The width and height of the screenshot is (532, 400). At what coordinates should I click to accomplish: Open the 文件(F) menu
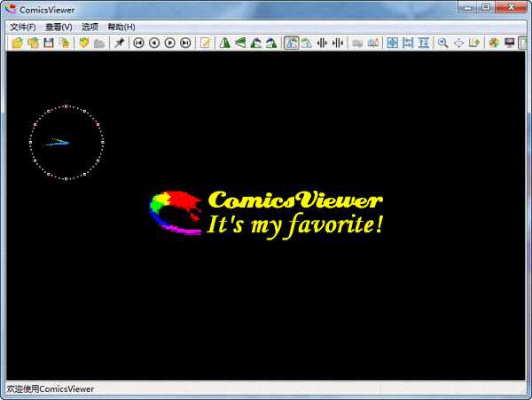(23, 27)
